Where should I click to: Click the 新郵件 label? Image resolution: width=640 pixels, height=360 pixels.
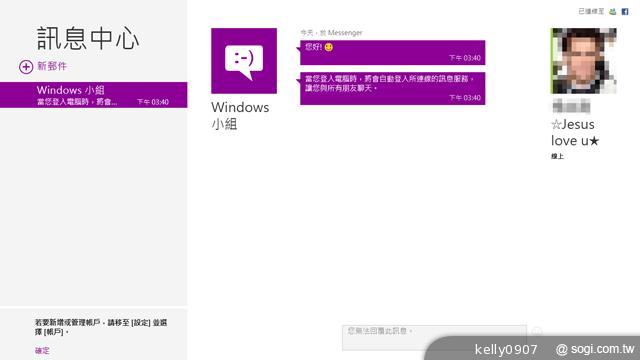52,66
